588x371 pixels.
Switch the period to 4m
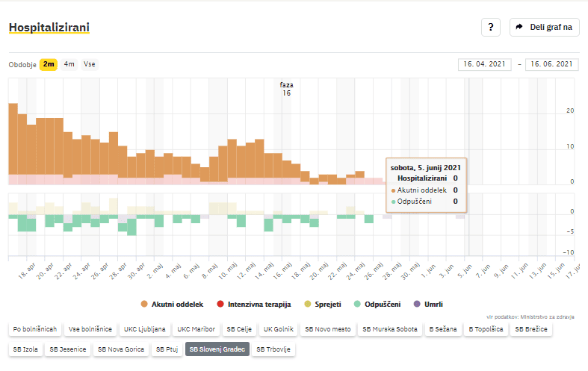pos(69,64)
